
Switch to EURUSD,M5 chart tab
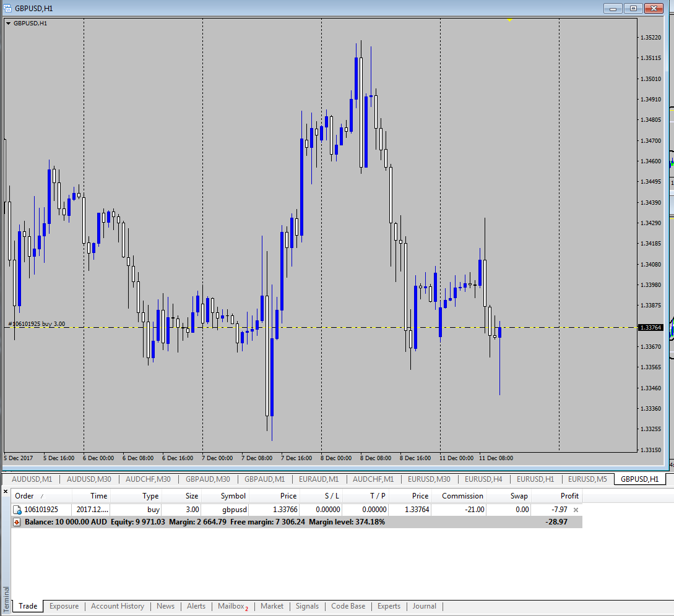pyautogui.click(x=587, y=479)
